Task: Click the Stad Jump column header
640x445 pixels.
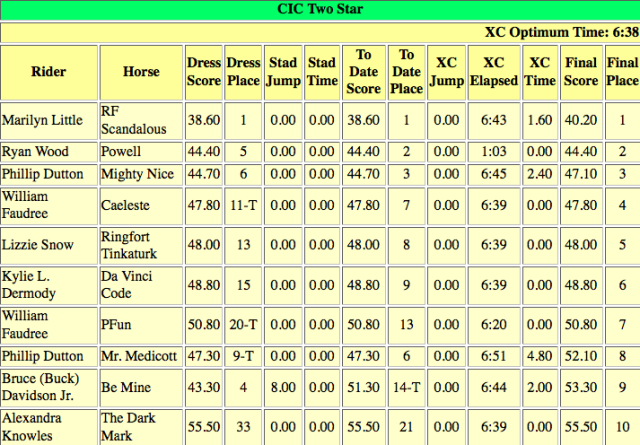Action: coord(283,72)
